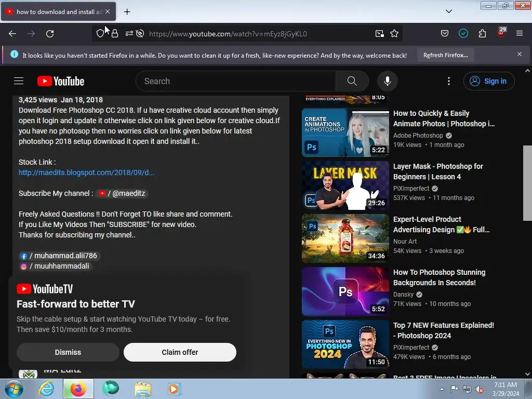Launch Internet Explorer from taskbar

point(46,389)
